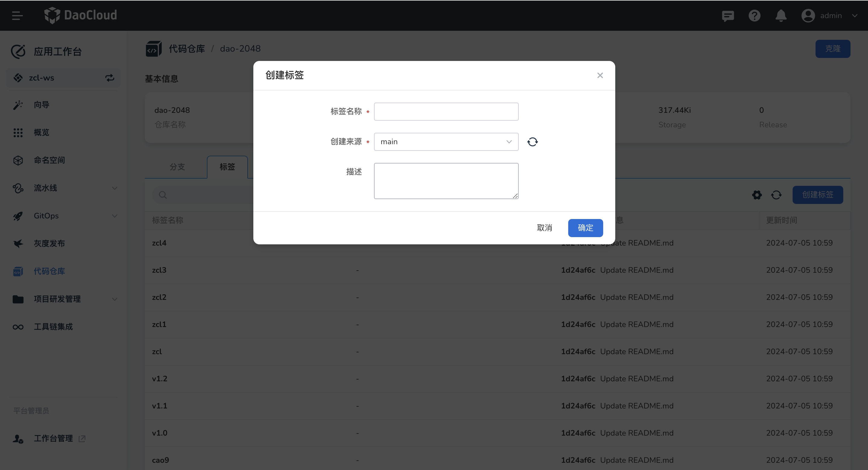The image size is (868, 470).
Task: Click the 确定 confirm button
Action: click(x=585, y=228)
